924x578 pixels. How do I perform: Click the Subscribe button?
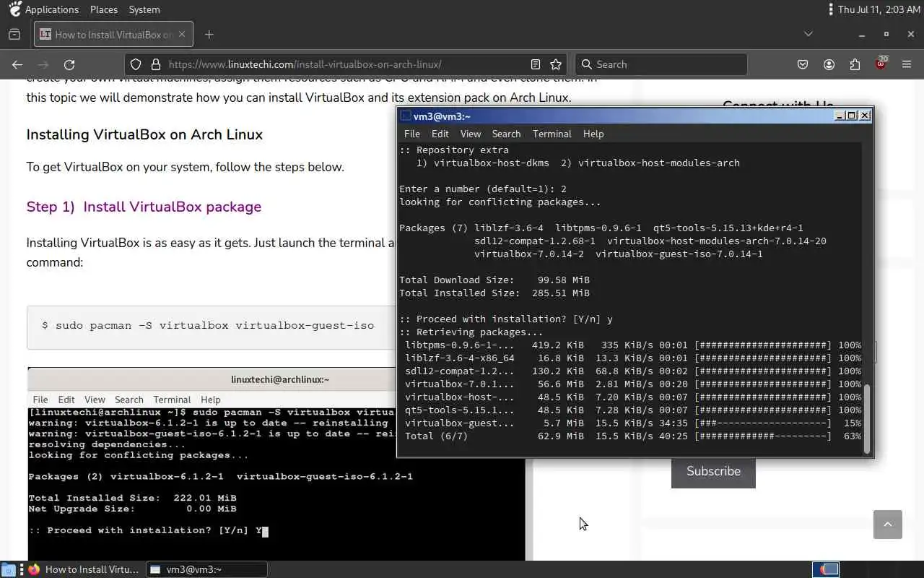coord(713,471)
